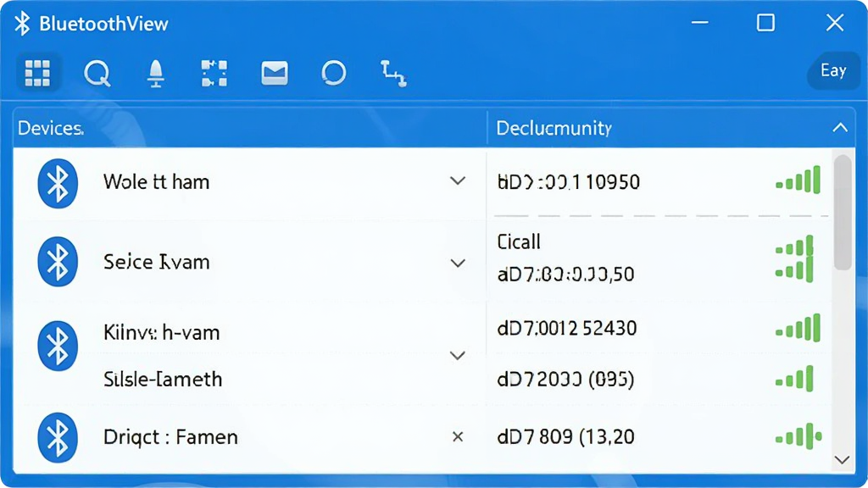Image resolution: width=868 pixels, height=488 pixels.
Task: Select the Wole tt ham device name
Action: tap(157, 182)
